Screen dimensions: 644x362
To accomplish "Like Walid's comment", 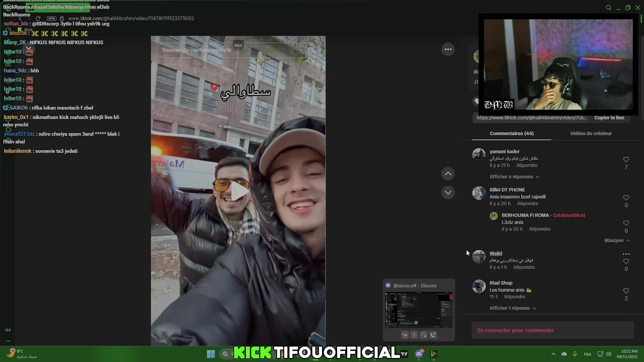I will tap(626, 261).
